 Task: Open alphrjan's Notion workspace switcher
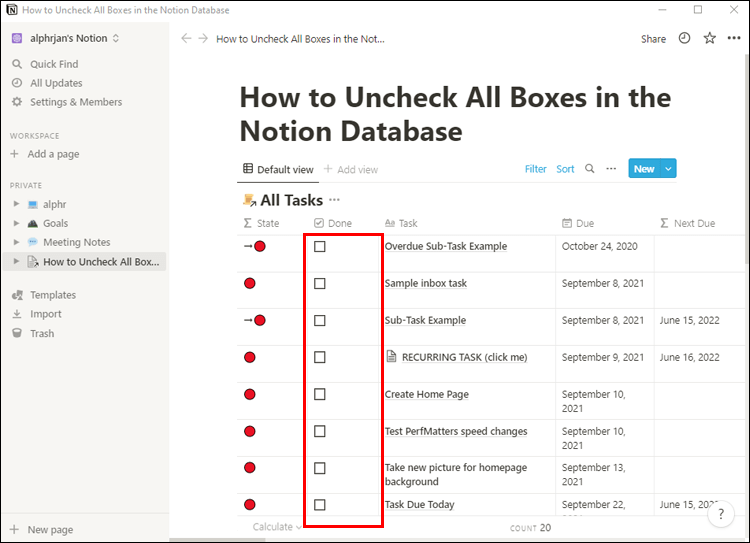(x=66, y=39)
